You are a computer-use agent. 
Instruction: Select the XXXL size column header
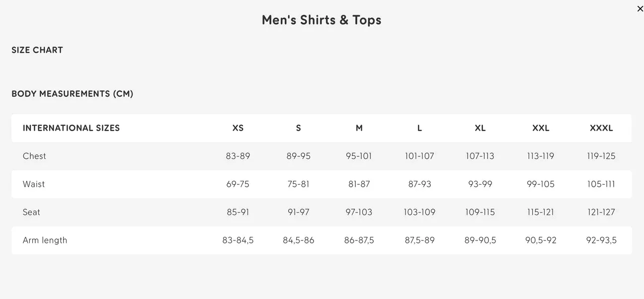601,128
